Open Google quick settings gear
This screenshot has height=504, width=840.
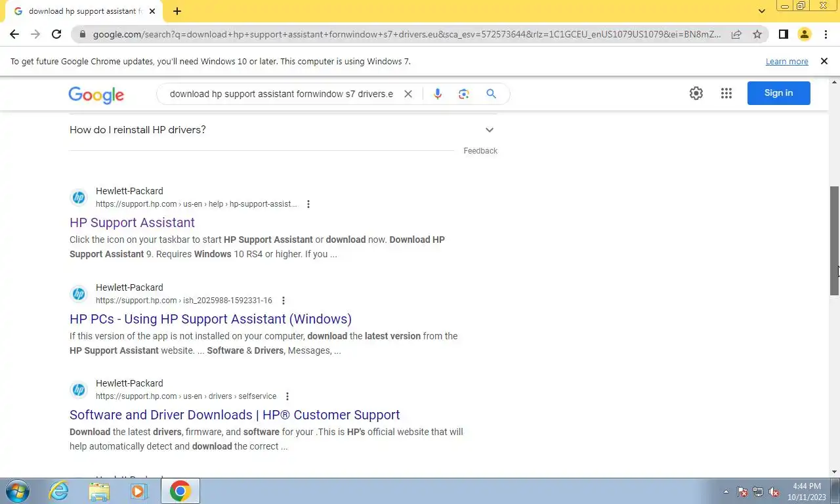click(696, 93)
